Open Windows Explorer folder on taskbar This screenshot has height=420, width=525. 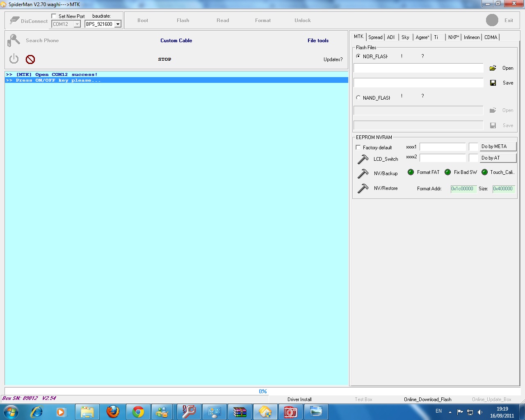pos(87,412)
